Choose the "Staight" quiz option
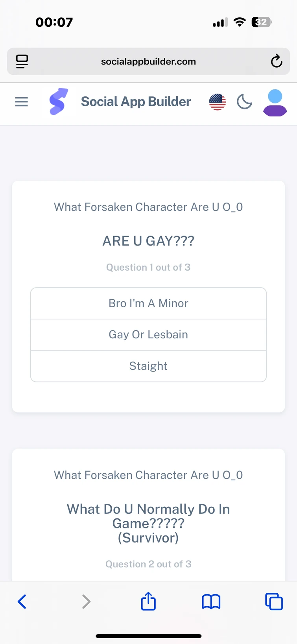 tap(148, 366)
